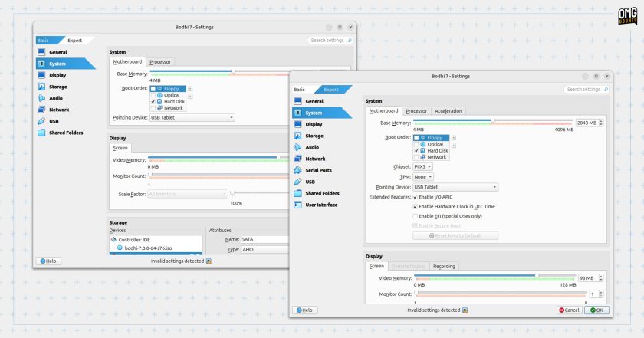Toggle Enable Hardware Clock in UTC Time

pos(416,207)
